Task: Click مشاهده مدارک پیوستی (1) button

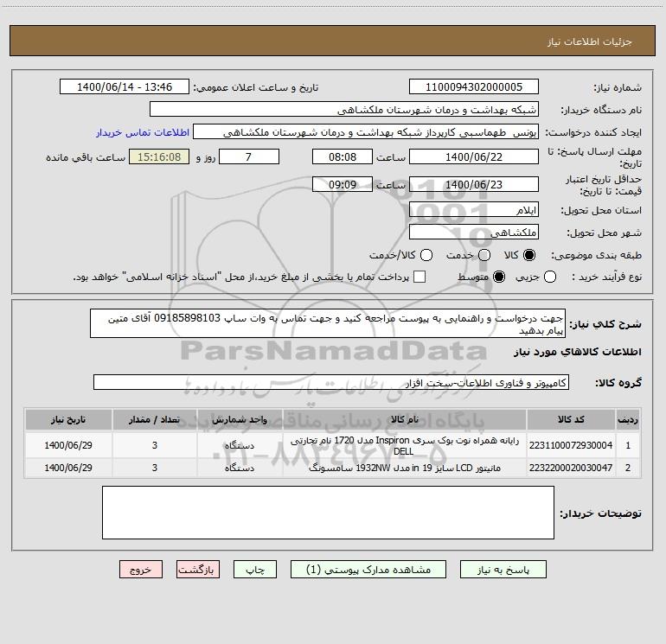Action: [368, 570]
